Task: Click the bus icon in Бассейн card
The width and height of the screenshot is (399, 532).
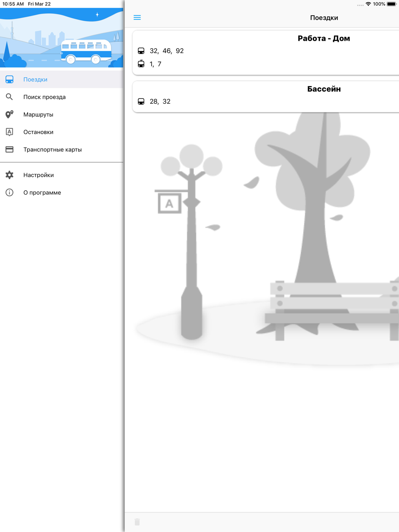Action: pyautogui.click(x=141, y=102)
